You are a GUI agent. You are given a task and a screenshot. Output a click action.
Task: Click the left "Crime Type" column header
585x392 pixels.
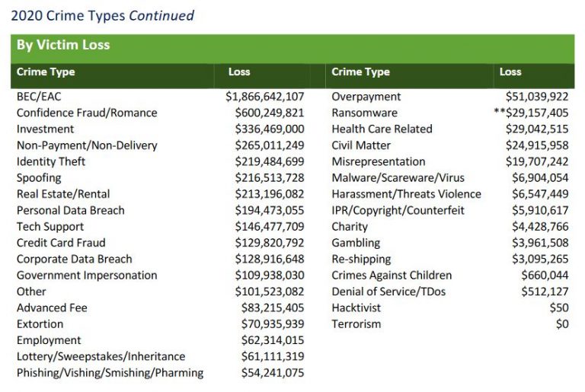pyautogui.click(x=46, y=72)
